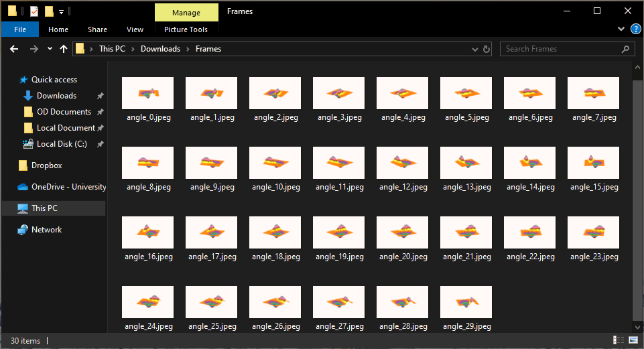
Task: Click the Manage contextual tab
Action: pyautogui.click(x=186, y=13)
